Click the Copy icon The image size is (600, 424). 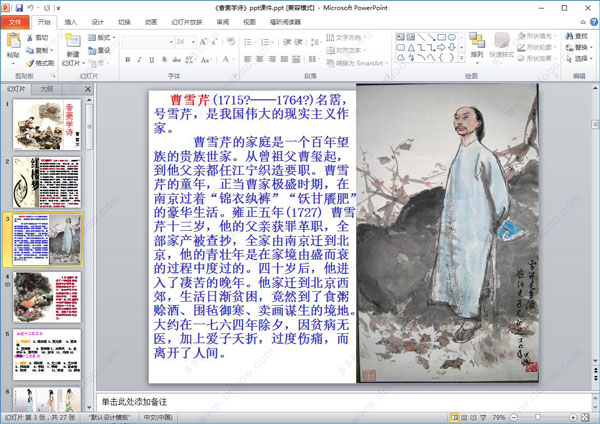30,50
